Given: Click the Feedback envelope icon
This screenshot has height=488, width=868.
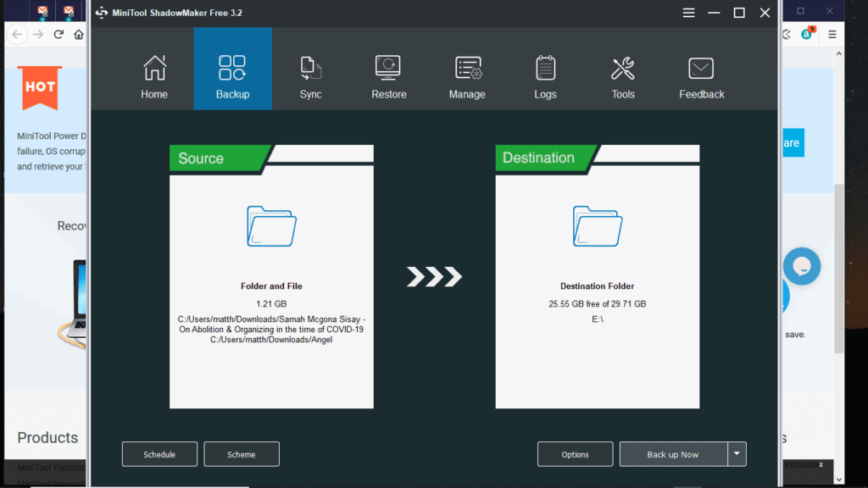Looking at the screenshot, I should click(x=701, y=69).
